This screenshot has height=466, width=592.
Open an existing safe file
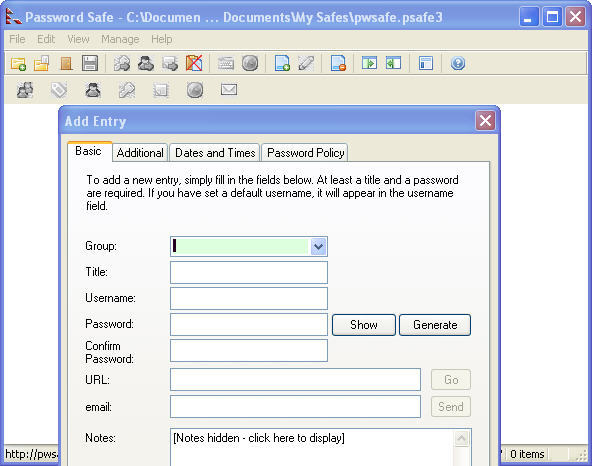[x=42, y=63]
